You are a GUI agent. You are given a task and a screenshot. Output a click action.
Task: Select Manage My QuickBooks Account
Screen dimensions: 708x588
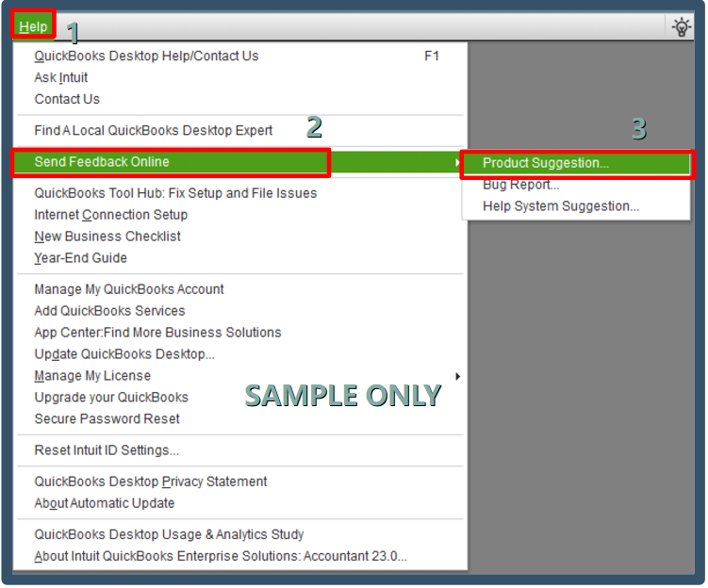click(129, 289)
